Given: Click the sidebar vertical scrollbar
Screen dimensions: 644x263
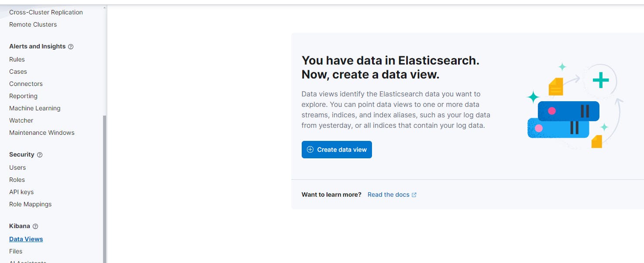Looking at the screenshot, I should click(104, 188).
